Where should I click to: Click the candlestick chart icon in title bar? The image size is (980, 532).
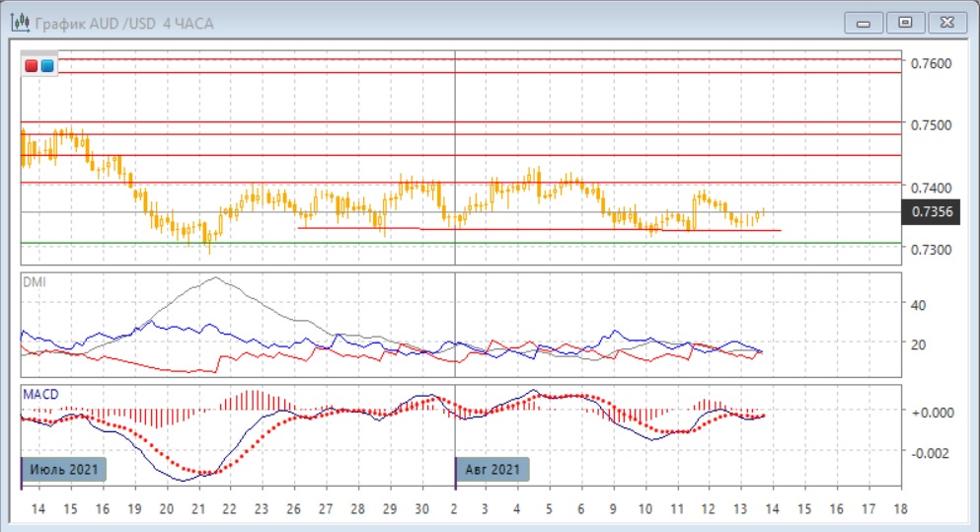point(19,21)
